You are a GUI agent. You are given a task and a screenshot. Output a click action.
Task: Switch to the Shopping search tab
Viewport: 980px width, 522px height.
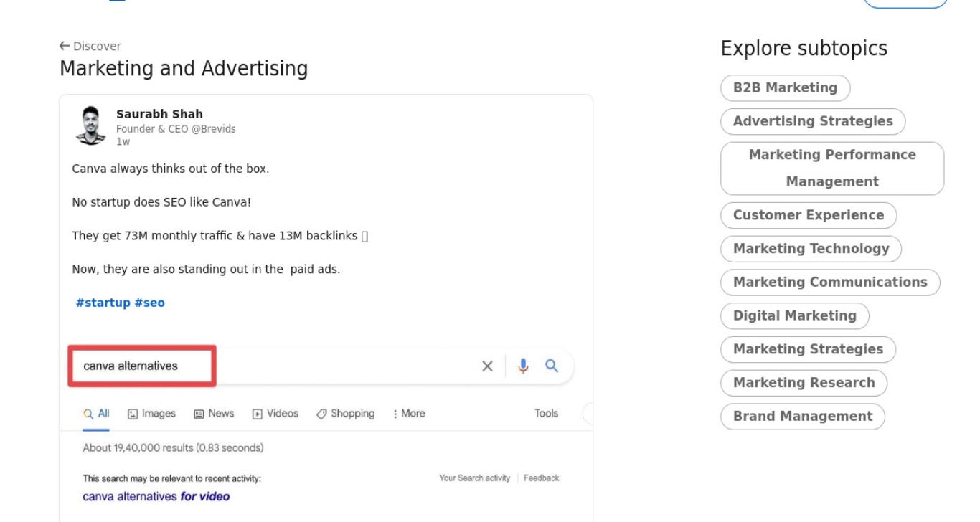coord(346,414)
